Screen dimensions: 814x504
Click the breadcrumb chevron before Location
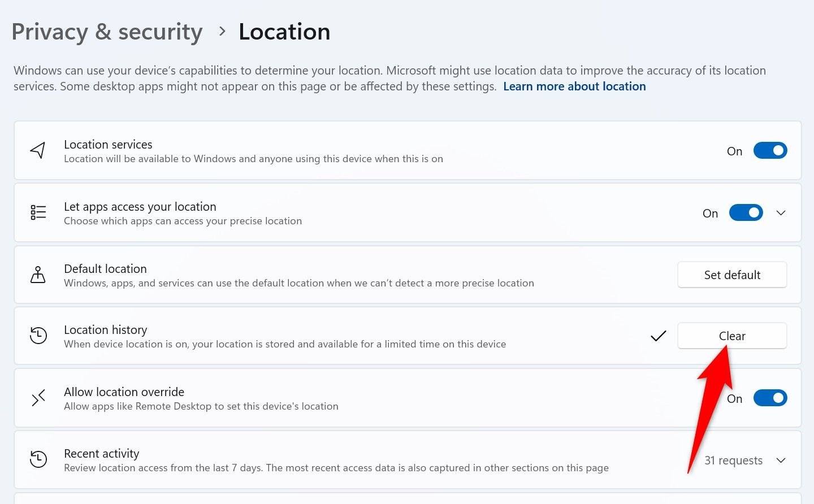point(222,32)
